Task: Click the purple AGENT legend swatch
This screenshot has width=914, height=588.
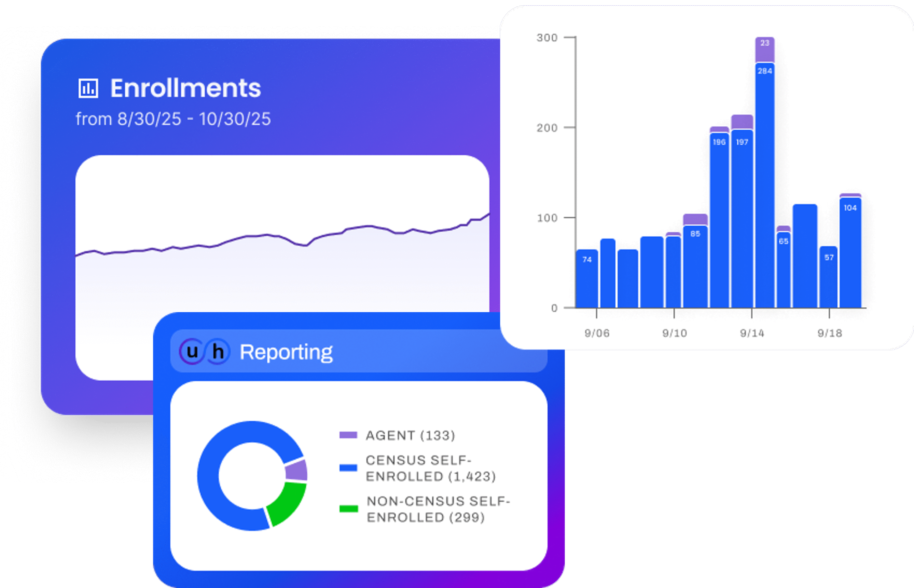Action: click(348, 435)
